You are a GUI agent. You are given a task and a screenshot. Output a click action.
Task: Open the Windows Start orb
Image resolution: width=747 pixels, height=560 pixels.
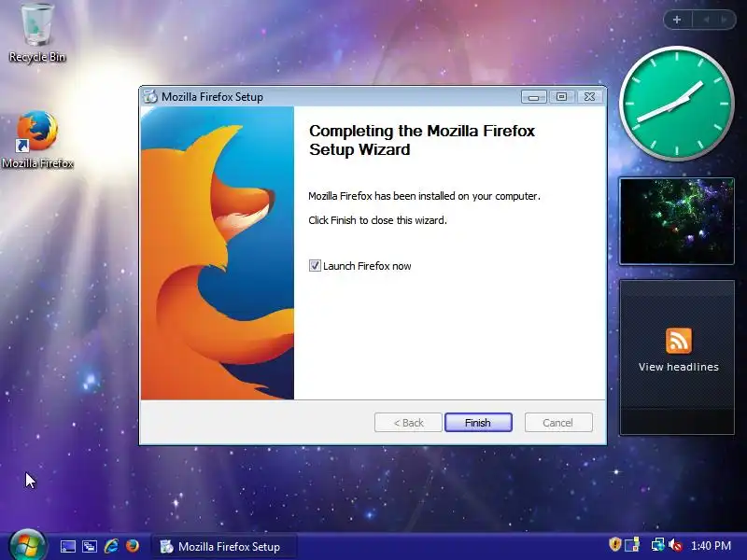(x=27, y=546)
